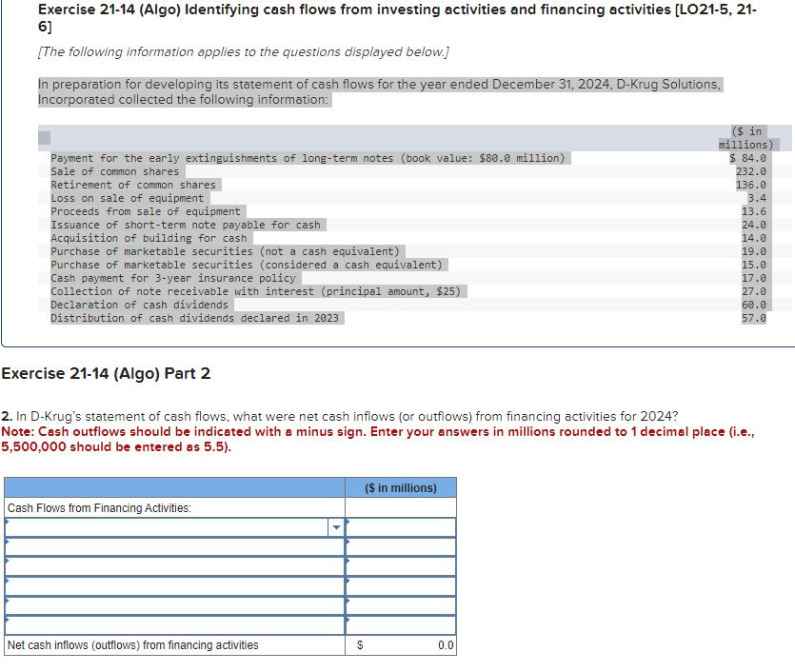
Task: Click 'Acquisition of building for cash' row
Action: [149, 238]
